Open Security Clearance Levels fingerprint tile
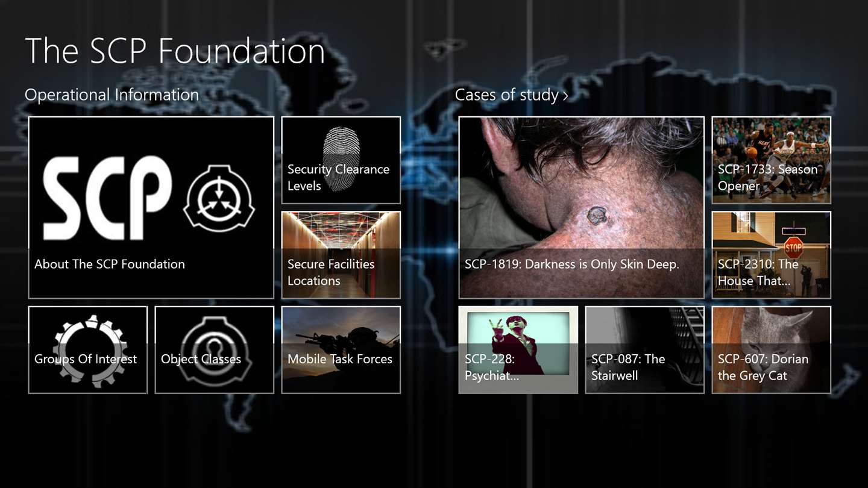The width and height of the screenshot is (868, 488). [341, 160]
